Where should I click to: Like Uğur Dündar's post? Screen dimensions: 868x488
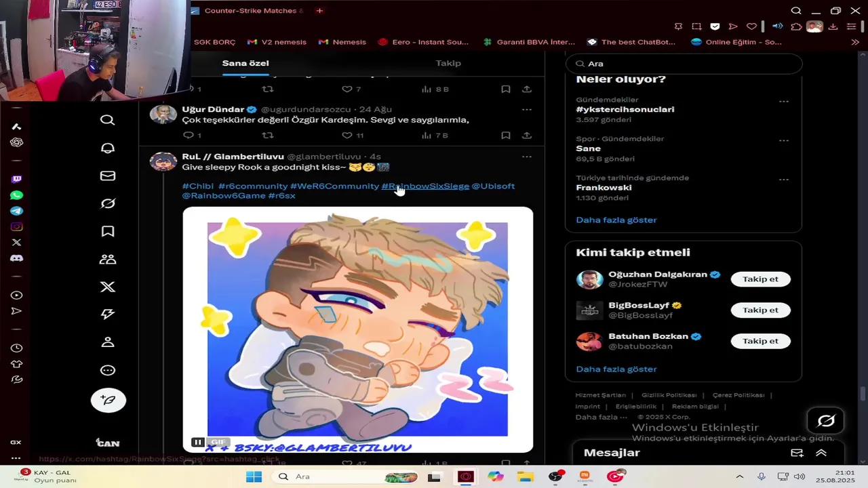(x=347, y=135)
